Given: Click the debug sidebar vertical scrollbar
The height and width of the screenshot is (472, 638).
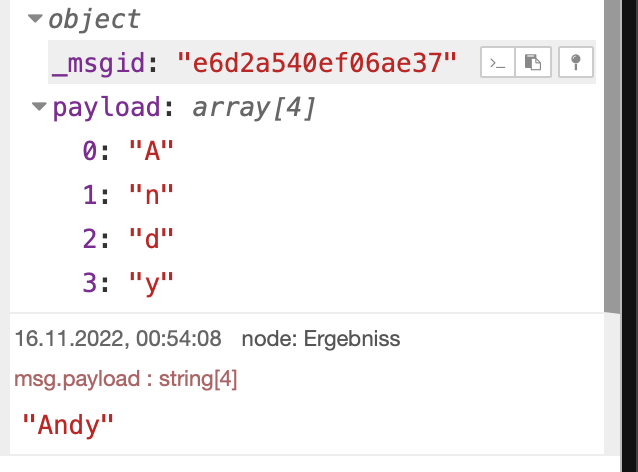Looking at the screenshot, I should coord(612,157).
